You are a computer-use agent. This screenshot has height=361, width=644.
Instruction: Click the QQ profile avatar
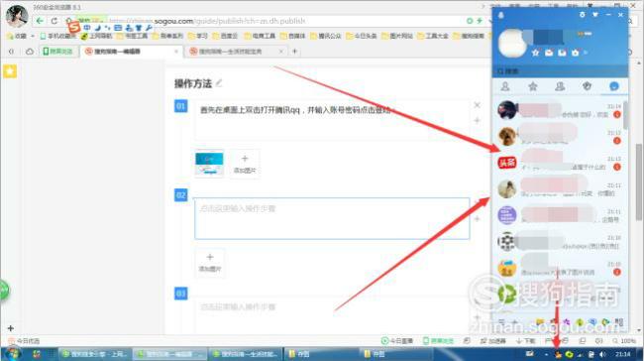[x=512, y=44]
